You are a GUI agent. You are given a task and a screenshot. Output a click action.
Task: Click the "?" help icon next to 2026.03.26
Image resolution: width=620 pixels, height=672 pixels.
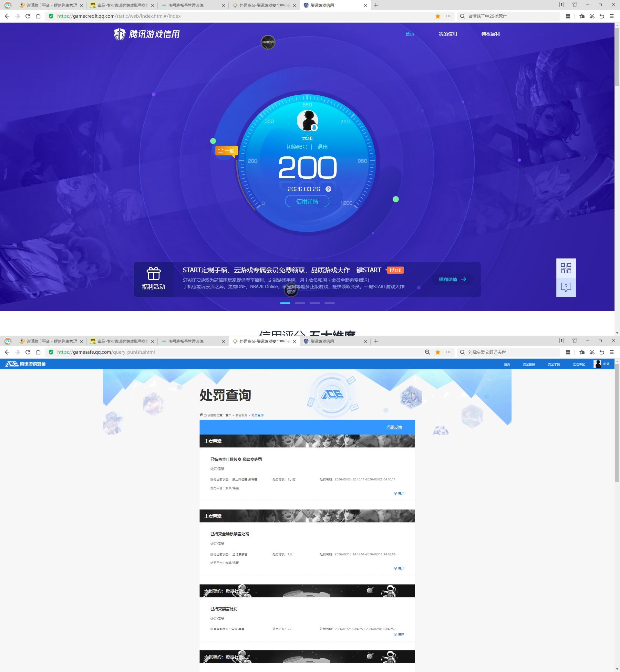point(328,189)
